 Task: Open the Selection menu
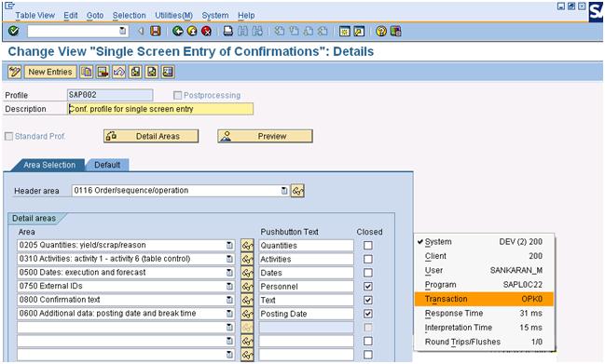point(130,16)
